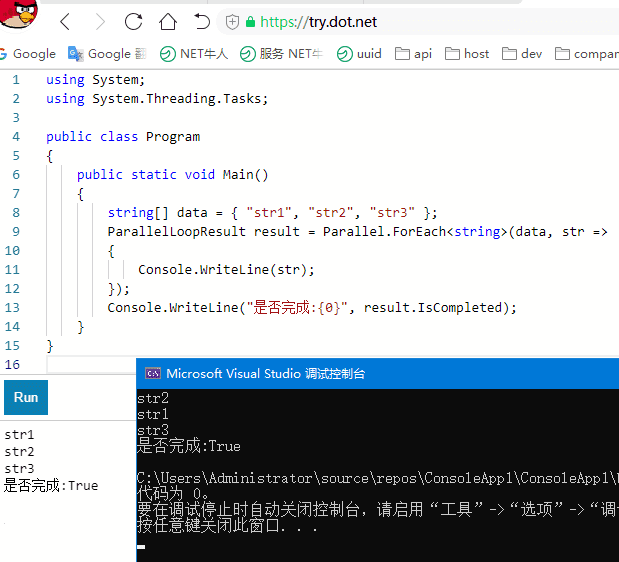Click the green padlock site info icon

point(250,22)
